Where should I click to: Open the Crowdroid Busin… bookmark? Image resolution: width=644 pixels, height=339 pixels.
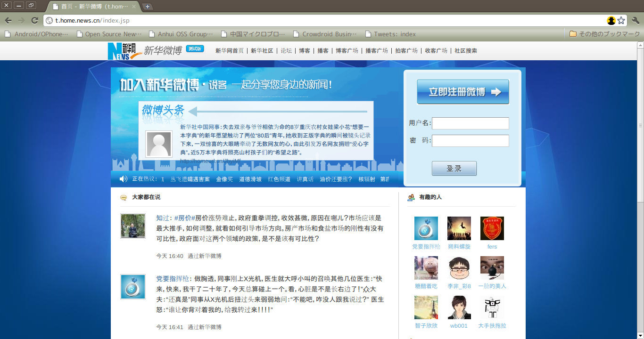tap(325, 34)
